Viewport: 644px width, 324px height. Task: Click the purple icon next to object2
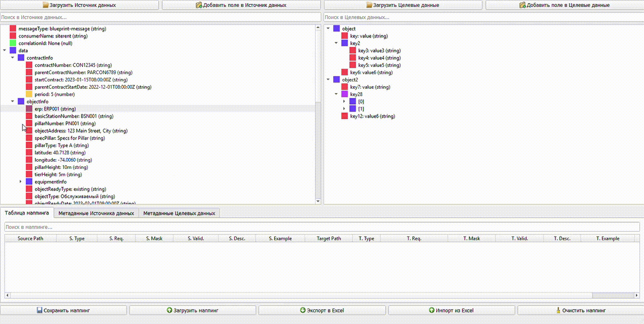pyautogui.click(x=336, y=79)
